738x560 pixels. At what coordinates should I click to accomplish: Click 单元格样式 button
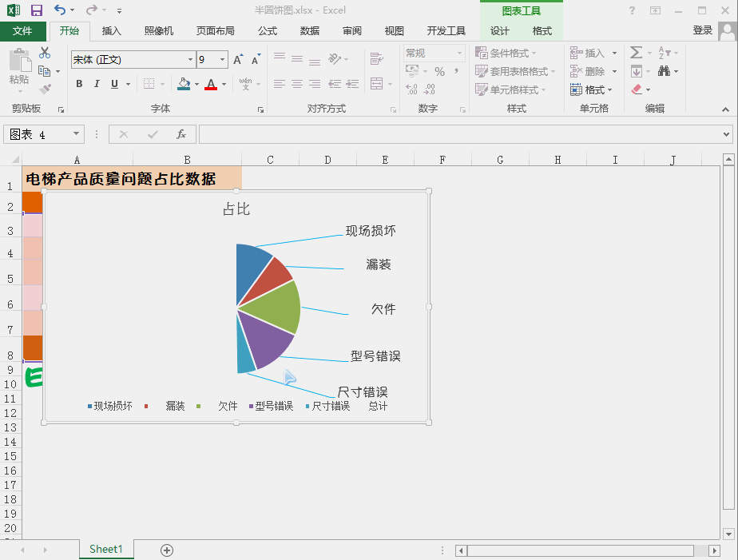[510, 89]
